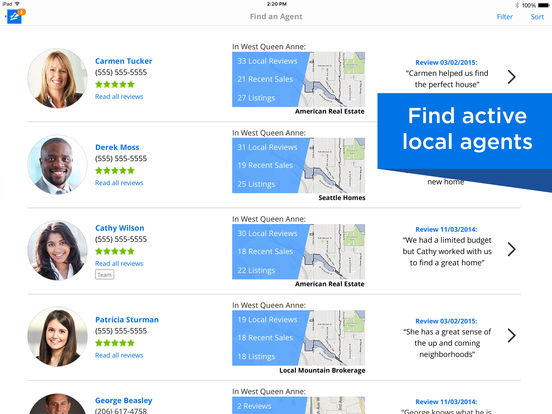The height and width of the screenshot is (414, 552).
Task: Read all reviews for Patricia Sturman
Action: pos(119,355)
